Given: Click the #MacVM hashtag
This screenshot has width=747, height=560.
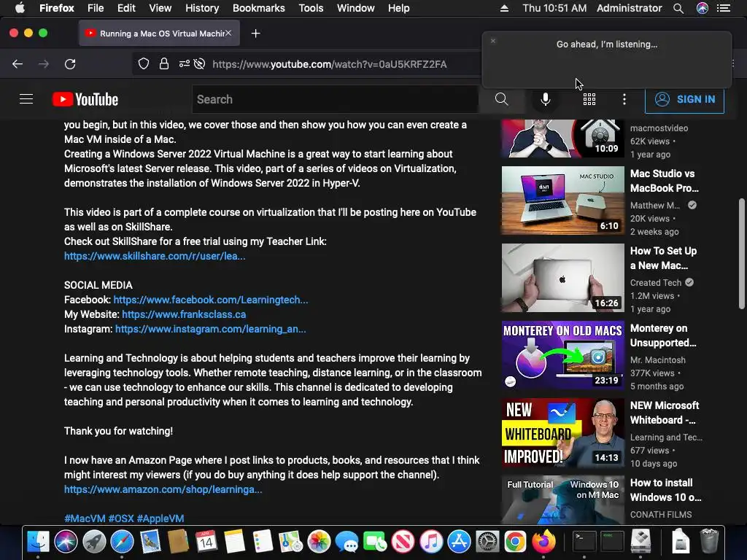Looking at the screenshot, I should pos(85,518).
